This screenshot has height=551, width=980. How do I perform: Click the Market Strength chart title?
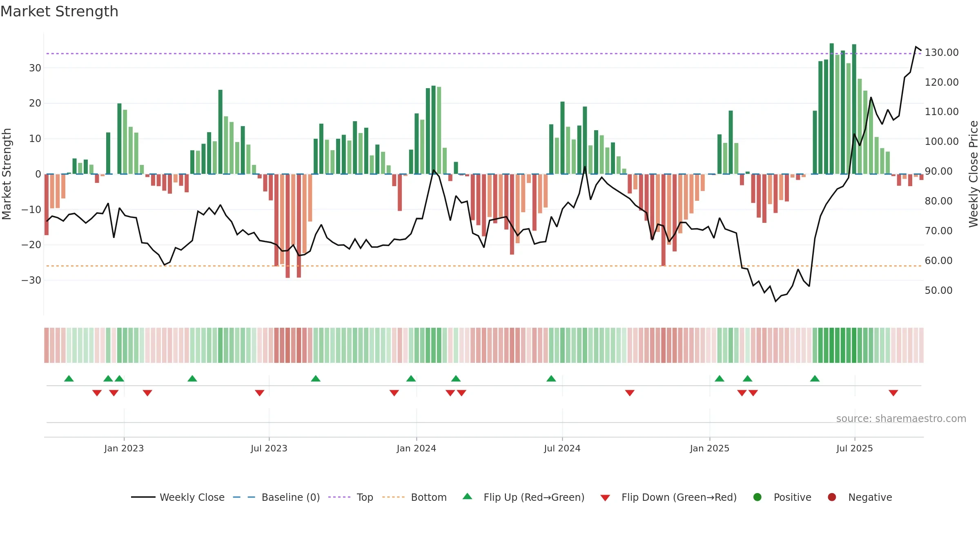click(59, 11)
